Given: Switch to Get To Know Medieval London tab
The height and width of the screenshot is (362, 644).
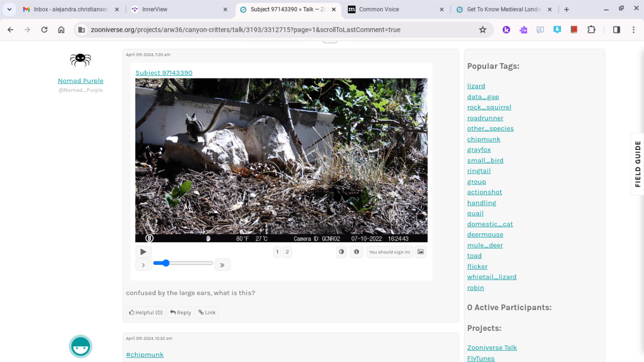Looking at the screenshot, I should click(503, 10).
